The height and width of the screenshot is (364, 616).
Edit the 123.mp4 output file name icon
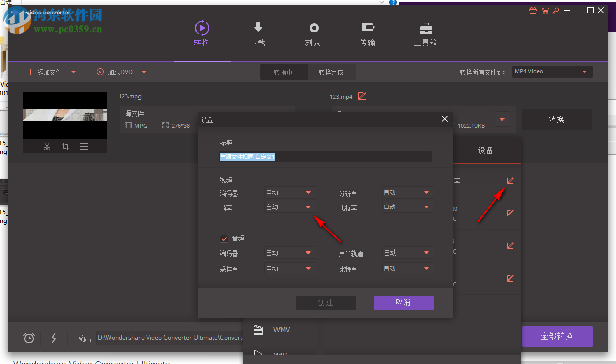[362, 96]
